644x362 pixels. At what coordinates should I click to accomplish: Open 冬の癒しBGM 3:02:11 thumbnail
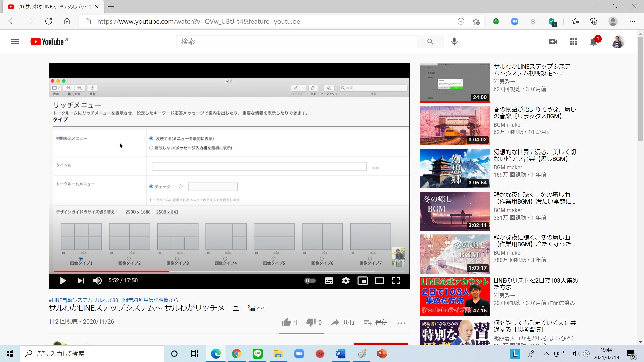(x=455, y=211)
